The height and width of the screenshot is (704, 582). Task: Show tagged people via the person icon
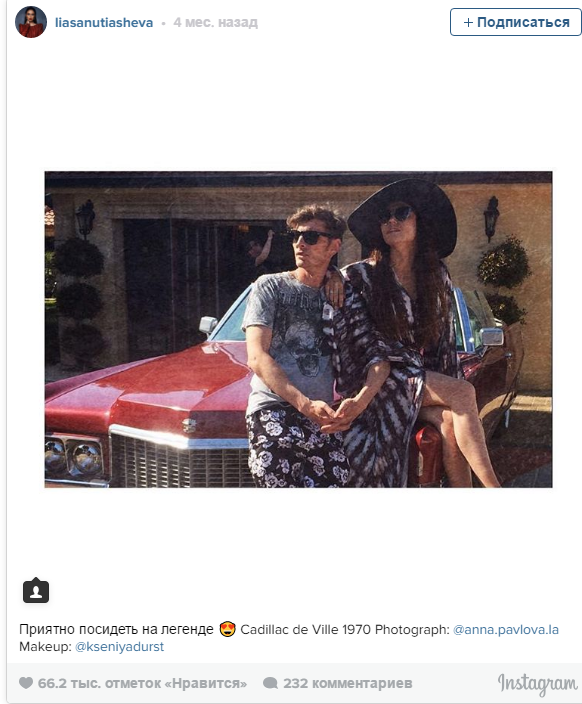(36, 590)
